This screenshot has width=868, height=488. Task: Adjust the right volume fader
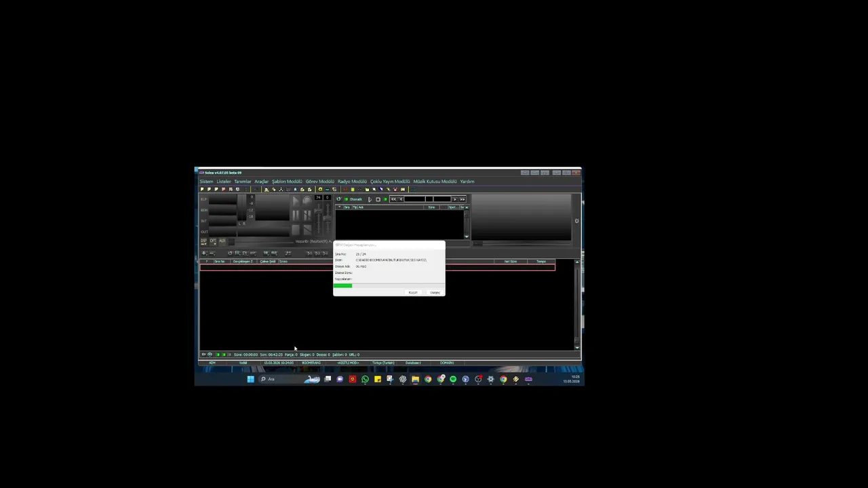[x=327, y=218]
